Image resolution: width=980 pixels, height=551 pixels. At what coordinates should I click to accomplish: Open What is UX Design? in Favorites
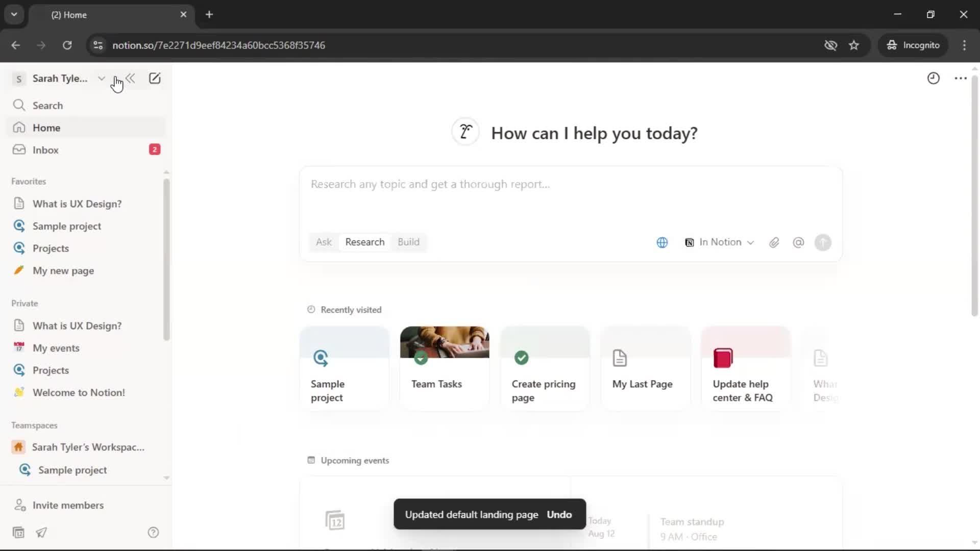86,204
